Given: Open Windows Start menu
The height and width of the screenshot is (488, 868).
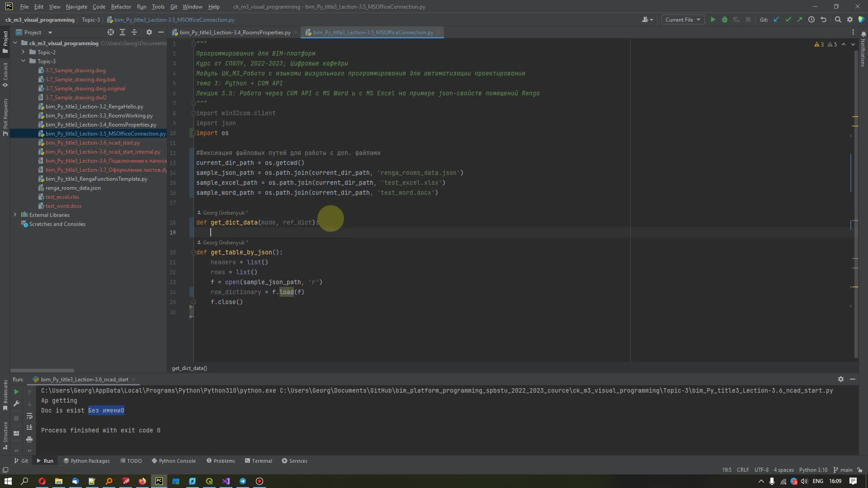Looking at the screenshot, I should tap(8, 481).
